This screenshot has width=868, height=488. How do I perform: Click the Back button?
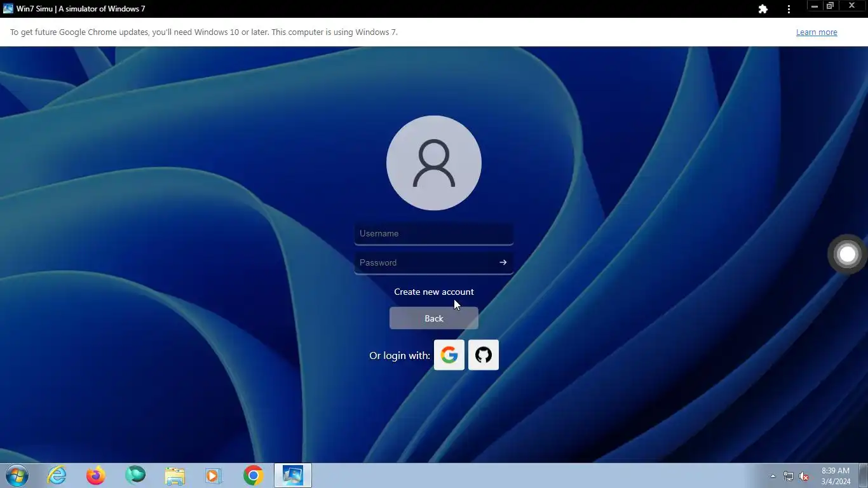434,318
